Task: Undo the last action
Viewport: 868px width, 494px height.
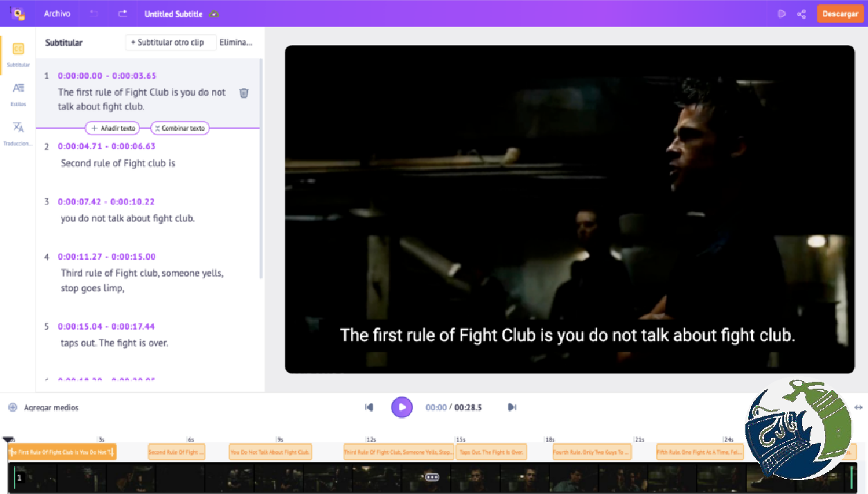Action: tap(94, 14)
